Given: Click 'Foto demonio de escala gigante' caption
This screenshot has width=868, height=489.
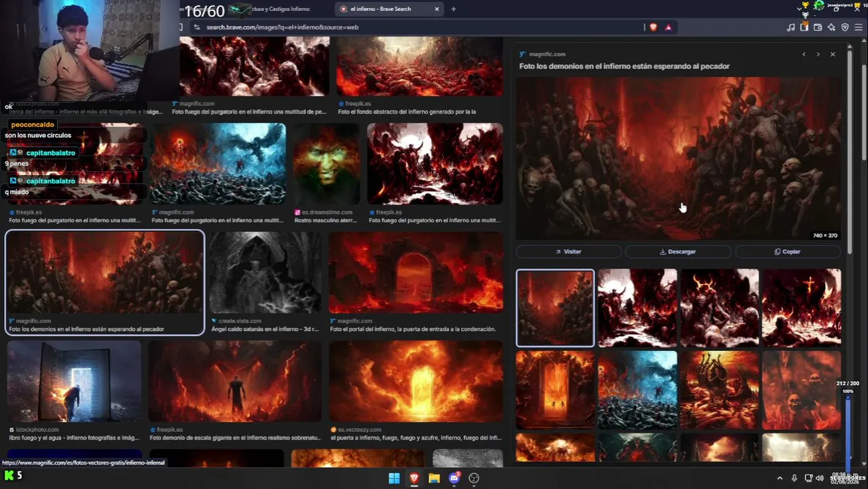Looking at the screenshot, I should [x=234, y=437].
